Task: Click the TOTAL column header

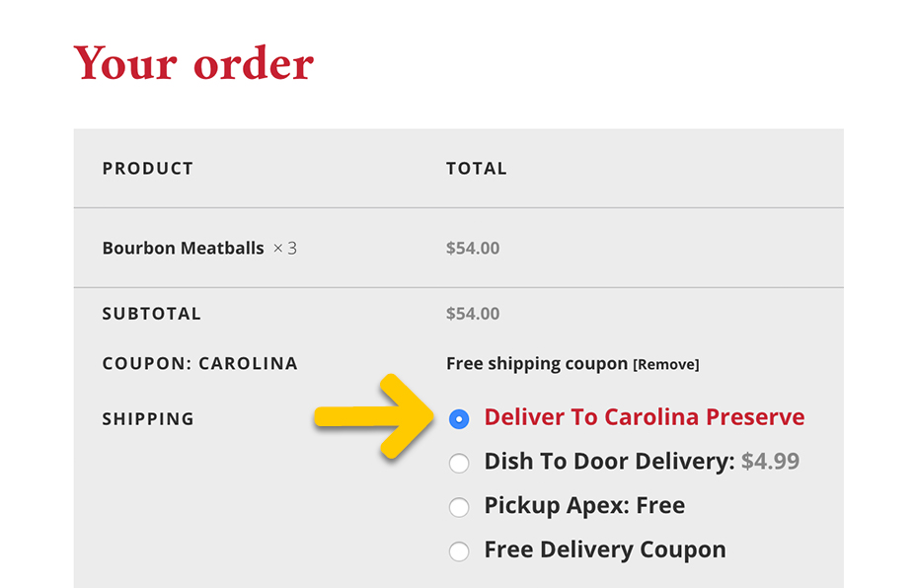Action: point(477,168)
